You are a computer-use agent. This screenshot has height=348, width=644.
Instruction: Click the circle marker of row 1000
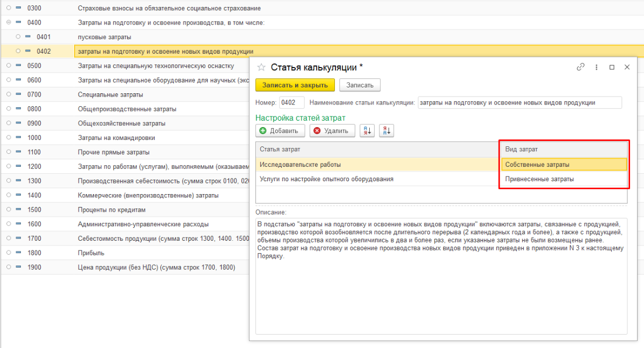(8, 138)
